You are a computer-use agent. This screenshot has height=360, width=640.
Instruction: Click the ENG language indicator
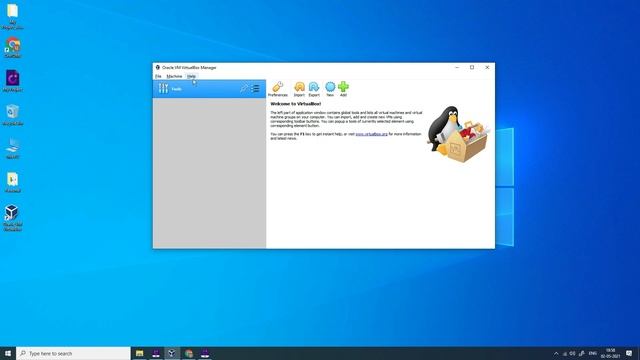point(593,353)
